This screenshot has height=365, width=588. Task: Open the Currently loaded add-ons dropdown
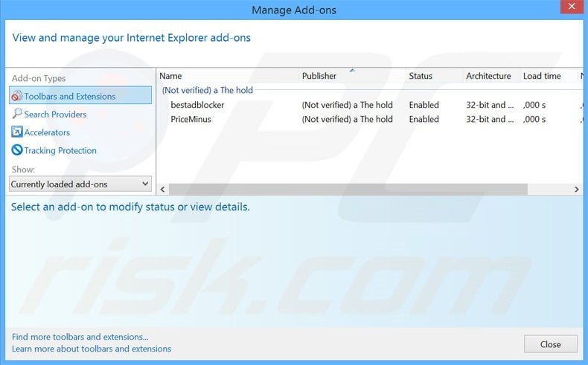pos(80,184)
